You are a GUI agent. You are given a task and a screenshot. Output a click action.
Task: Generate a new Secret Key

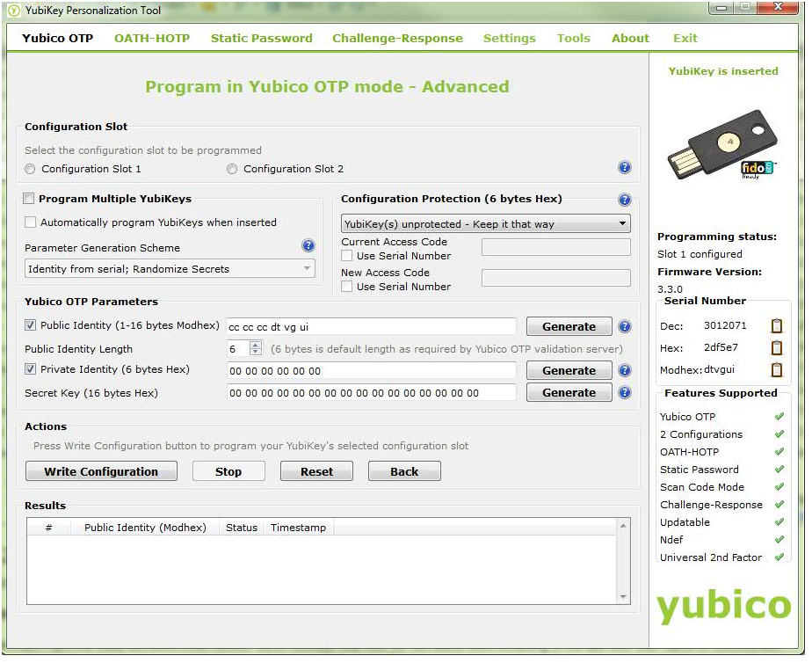[569, 393]
